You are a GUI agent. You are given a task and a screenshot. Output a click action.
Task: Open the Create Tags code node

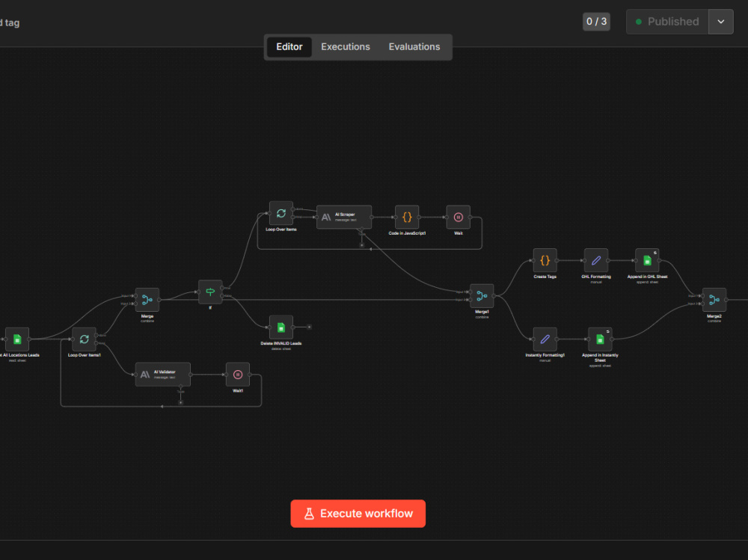pos(545,260)
